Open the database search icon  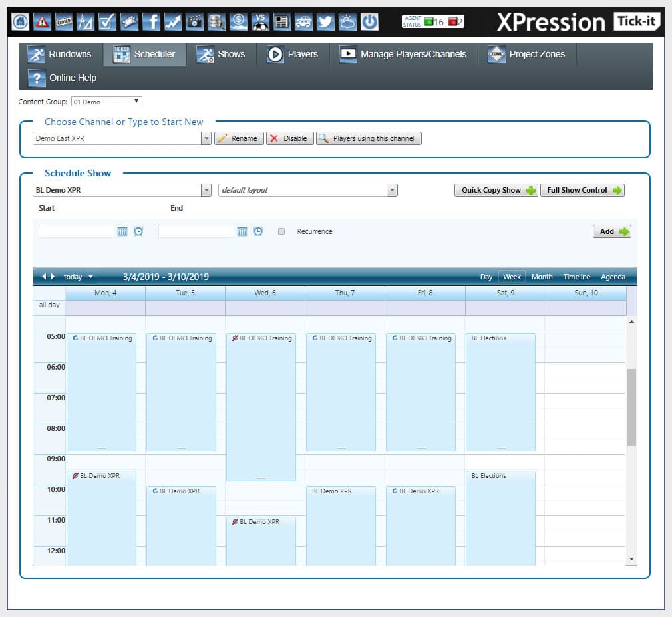[x=216, y=21]
